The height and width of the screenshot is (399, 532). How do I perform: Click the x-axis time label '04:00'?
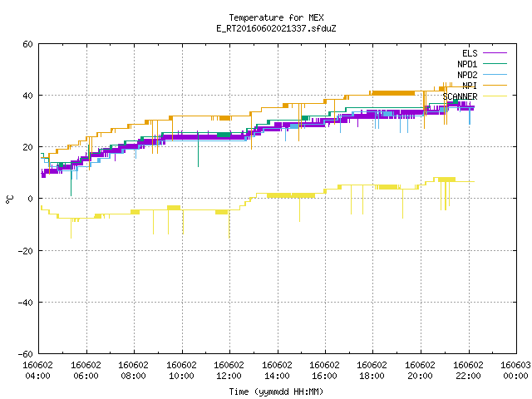pyautogui.click(x=37, y=376)
